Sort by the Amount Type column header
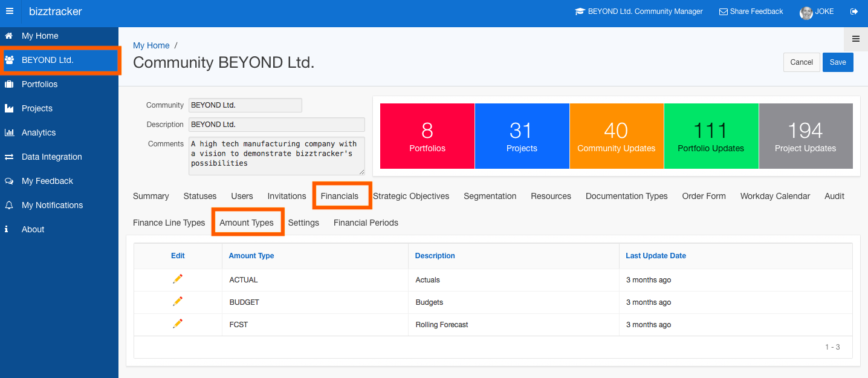868x378 pixels. 251,256
